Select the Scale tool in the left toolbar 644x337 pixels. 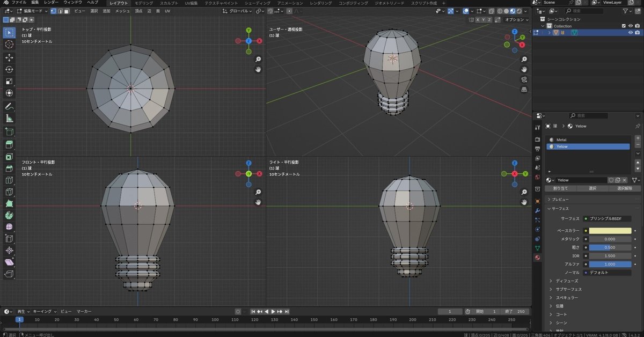(9, 82)
